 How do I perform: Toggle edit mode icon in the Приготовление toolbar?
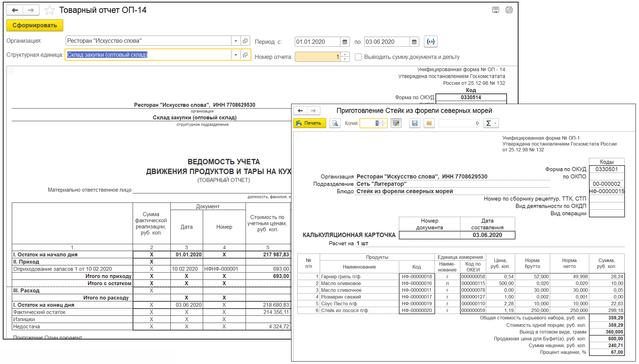click(x=396, y=123)
